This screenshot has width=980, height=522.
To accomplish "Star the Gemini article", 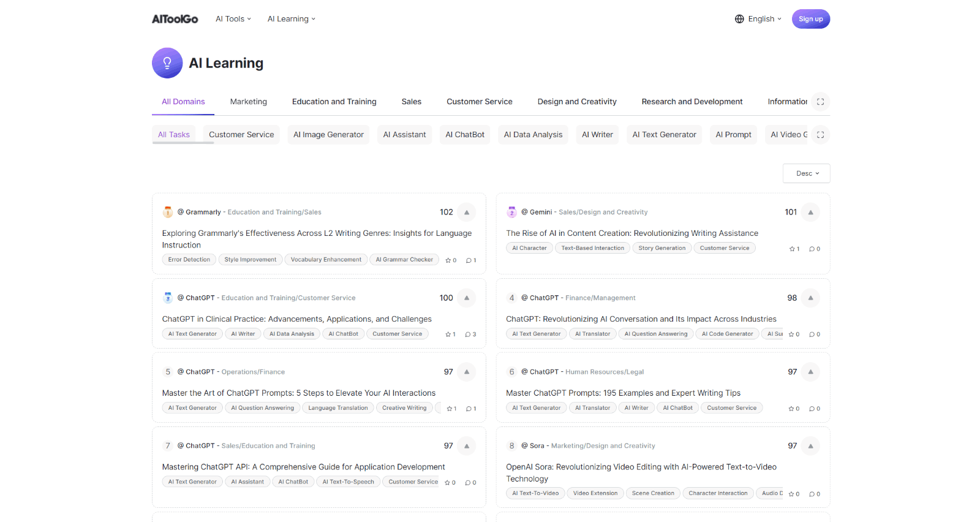I will coord(792,249).
